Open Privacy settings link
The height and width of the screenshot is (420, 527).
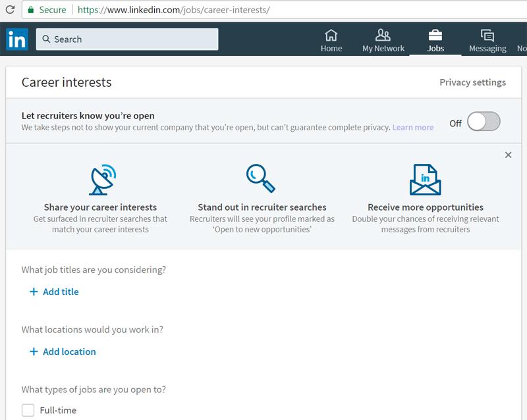pyautogui.click(x=472, y=82)
